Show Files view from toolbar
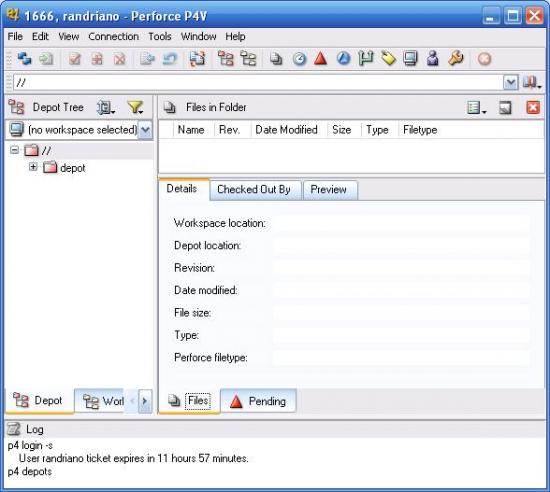The image size is (550, 492). (276, 59)
